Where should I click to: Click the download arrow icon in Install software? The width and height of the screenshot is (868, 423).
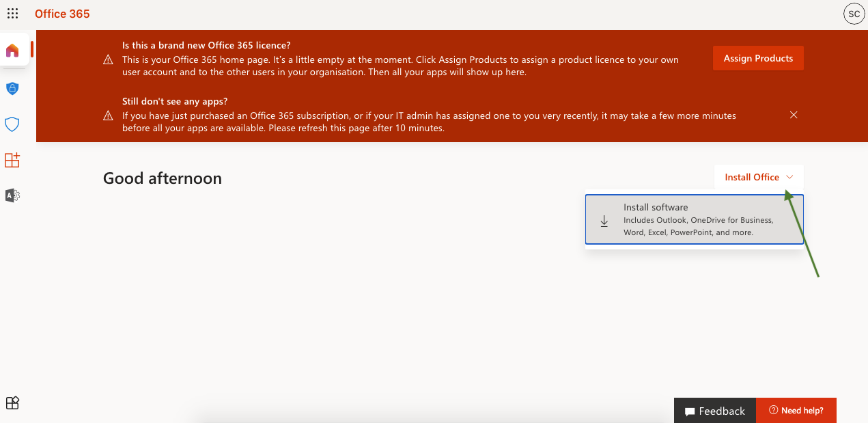(x=604, y=221)
